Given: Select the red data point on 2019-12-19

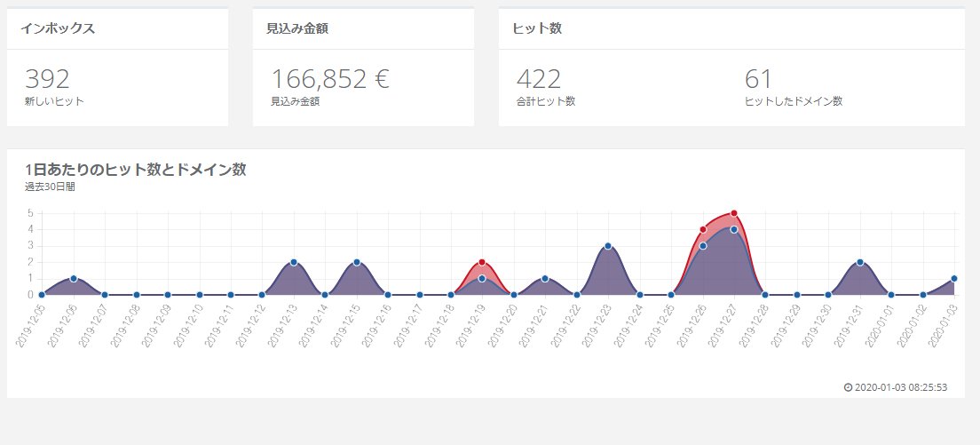Looking at the screenshot, I should coord(482,263).
